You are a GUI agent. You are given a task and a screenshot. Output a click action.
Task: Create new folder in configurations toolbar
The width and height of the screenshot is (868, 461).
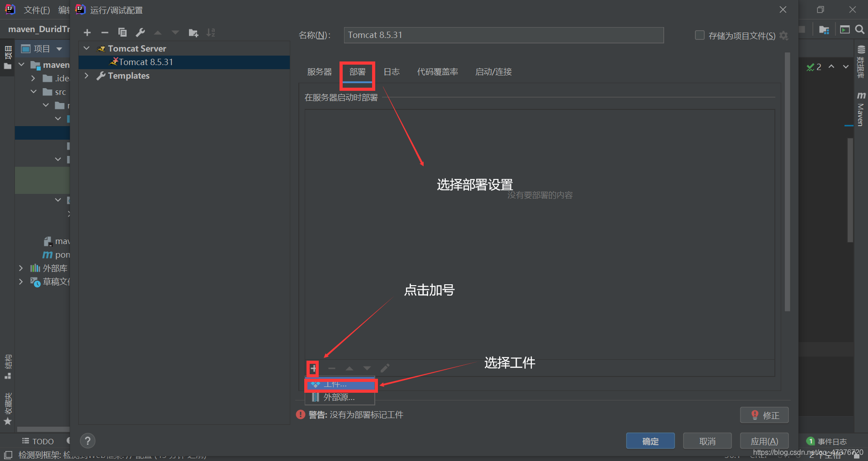click(x=193, y=33)
